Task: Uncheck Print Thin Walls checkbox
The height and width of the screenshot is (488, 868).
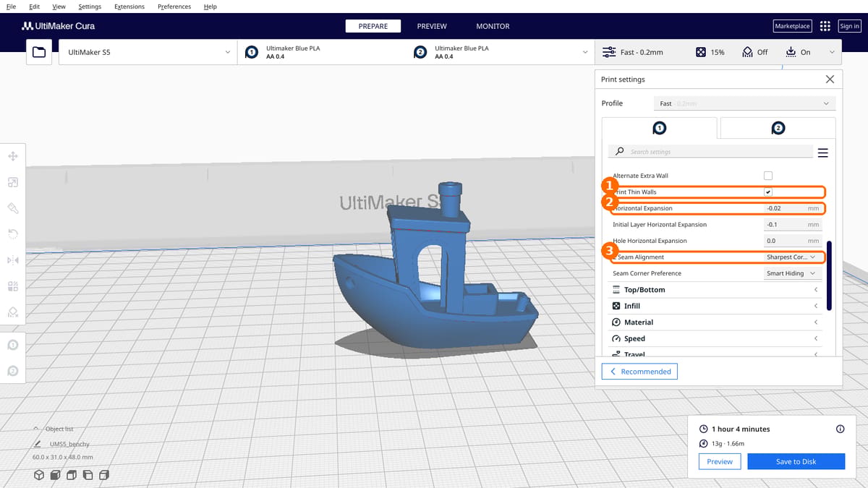Action: pos(768,192)
